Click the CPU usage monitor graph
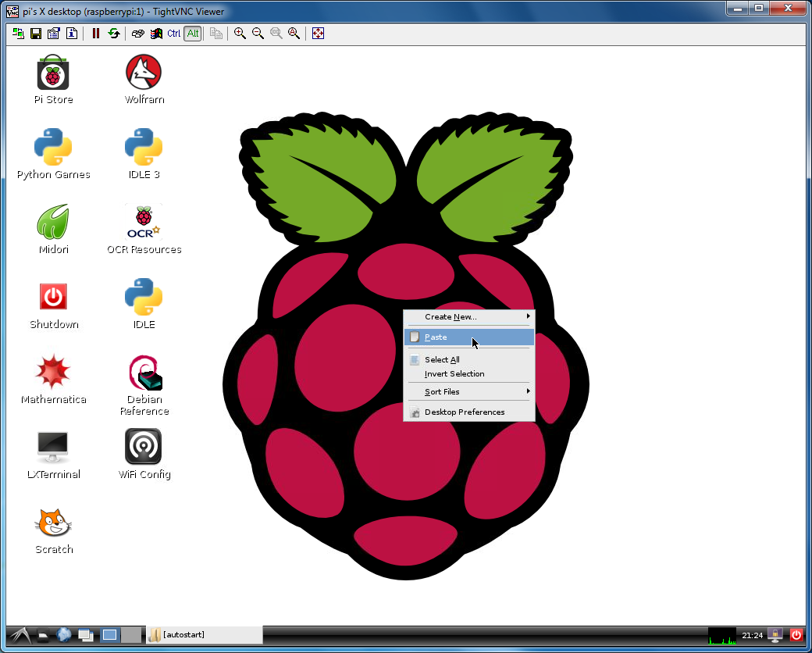Image resolution: width=812 pixels, height=653 pixels. tap(722, 635)
